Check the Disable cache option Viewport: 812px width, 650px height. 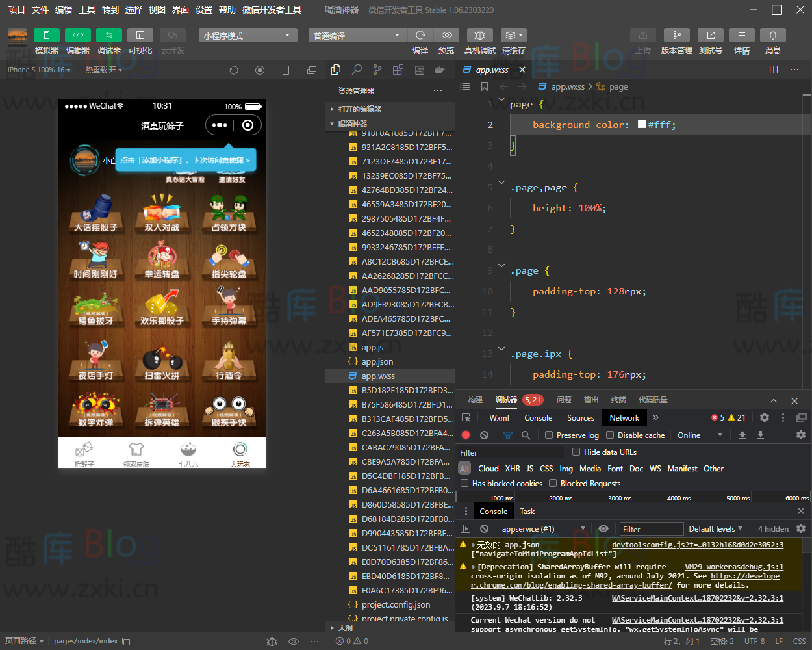[x=610, y=435]
